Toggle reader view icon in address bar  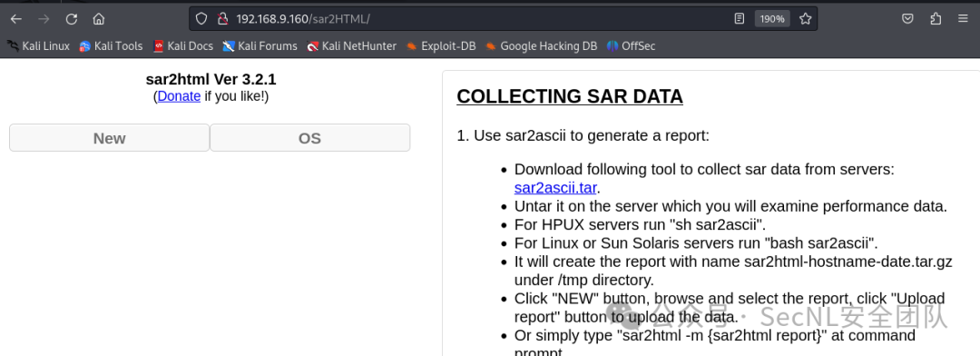[x=740, y=19]
